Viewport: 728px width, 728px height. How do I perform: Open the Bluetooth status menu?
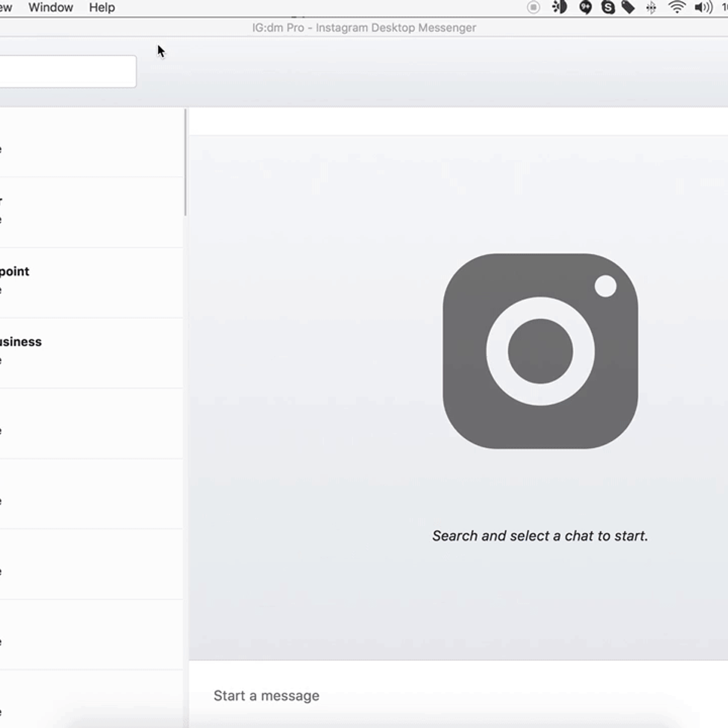(651, 7)
